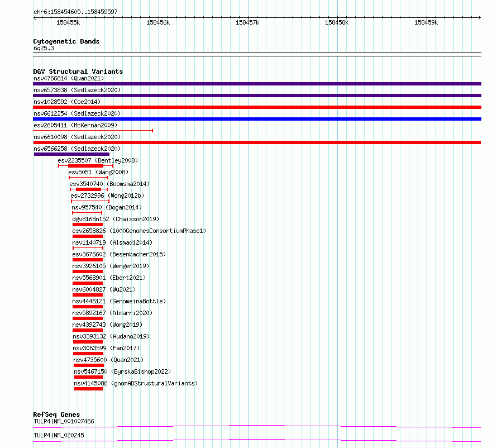Screen dimensions: 497x448
Task: Select nsv6610098 (Sedlazeck2020) variant label
Action: point(77,137)
